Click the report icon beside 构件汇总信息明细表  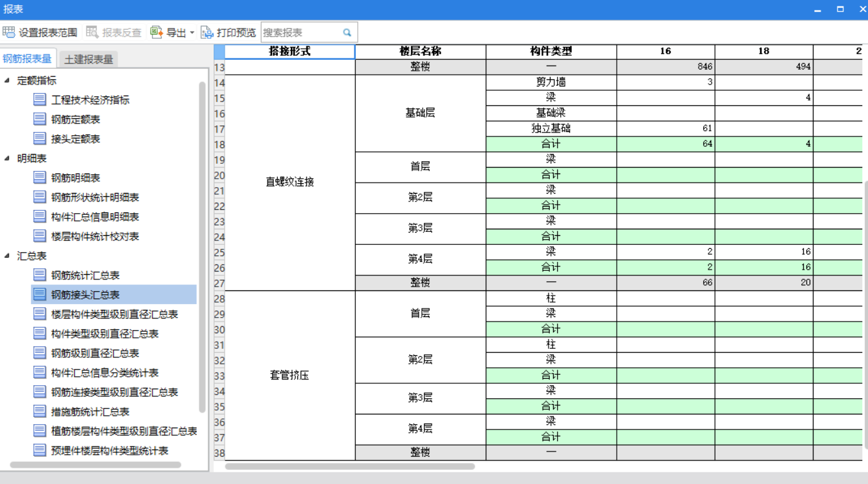click(x=40, y=216)
